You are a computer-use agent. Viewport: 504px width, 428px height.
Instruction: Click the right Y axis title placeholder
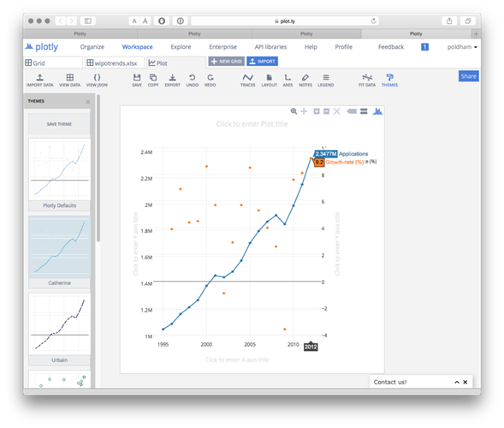337,244
